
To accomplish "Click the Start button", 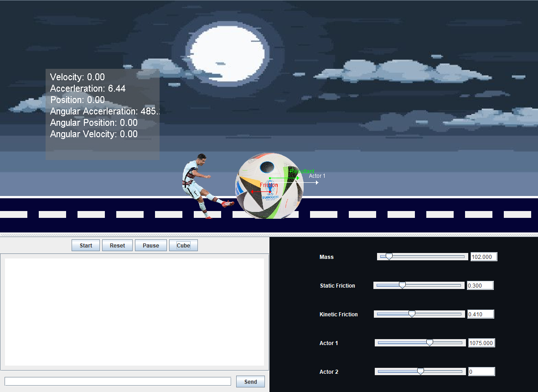I will click(x=86, y=245).
